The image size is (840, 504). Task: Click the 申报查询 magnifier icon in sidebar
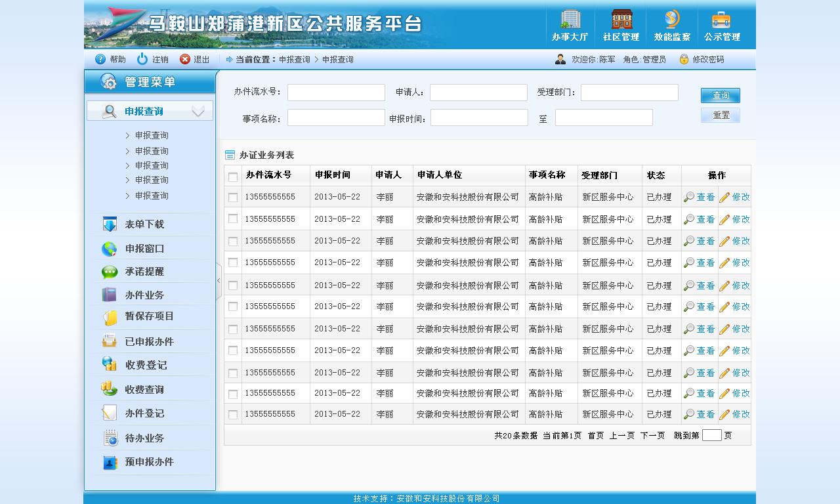tap(110, 112)
